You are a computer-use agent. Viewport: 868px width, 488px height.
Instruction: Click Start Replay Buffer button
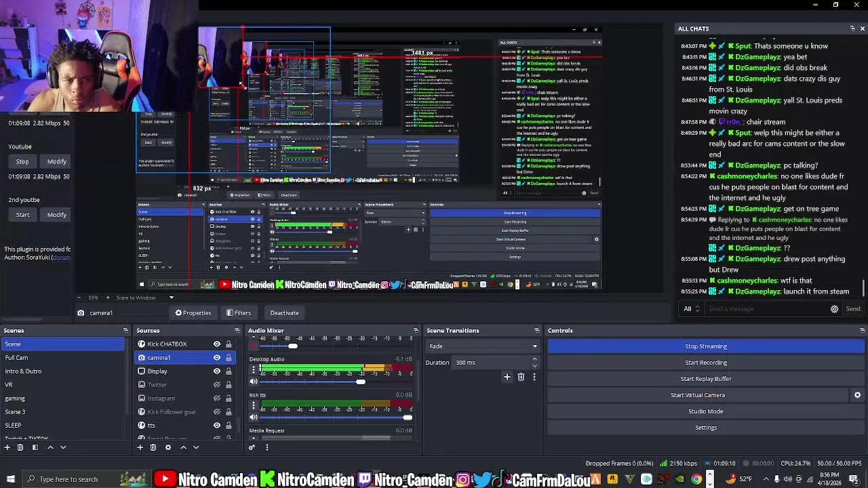706,379
